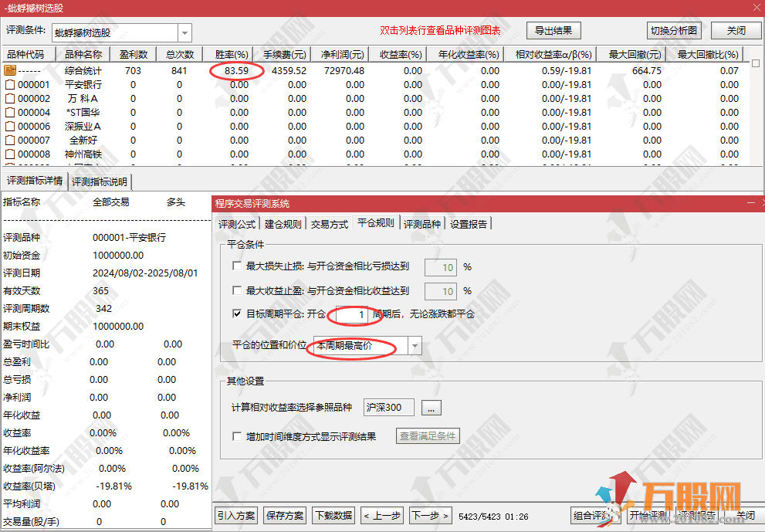Screen dimensions: 765x532
Task: Click the icon beside stock 000001
Action: (10, 84)
